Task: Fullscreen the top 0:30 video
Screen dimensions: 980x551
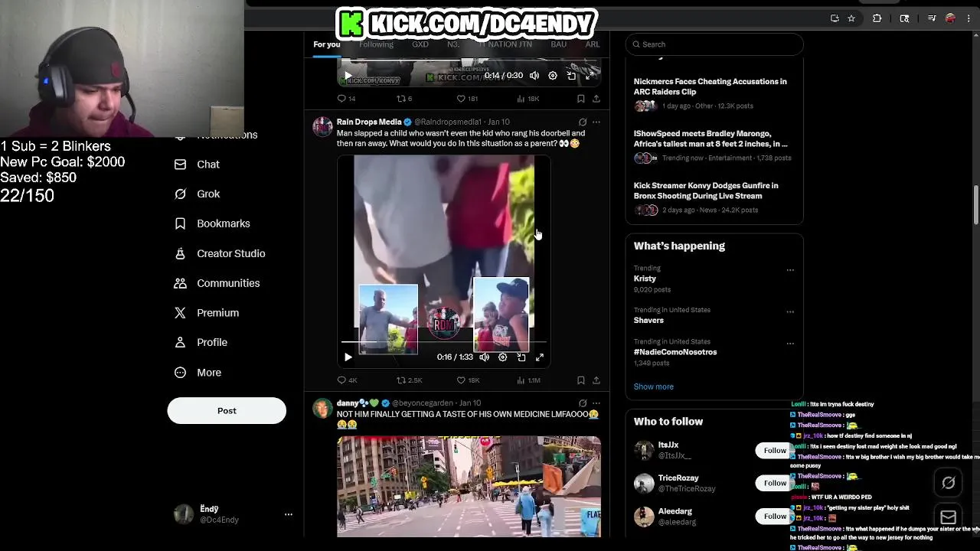Action: click(590, 76)
